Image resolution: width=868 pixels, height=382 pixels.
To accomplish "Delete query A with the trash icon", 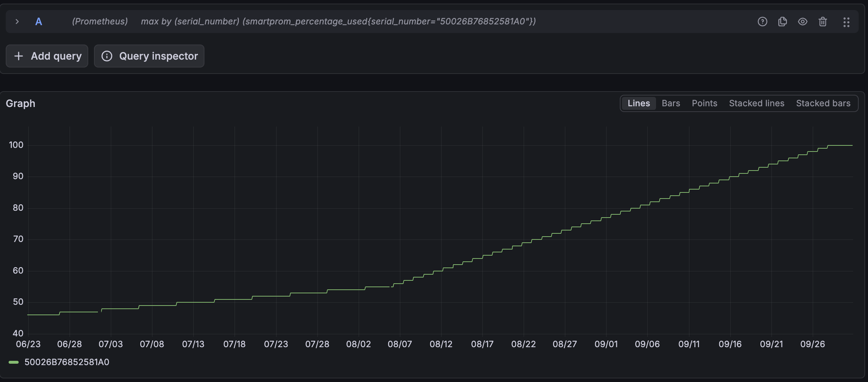I will tap(822, 22).
